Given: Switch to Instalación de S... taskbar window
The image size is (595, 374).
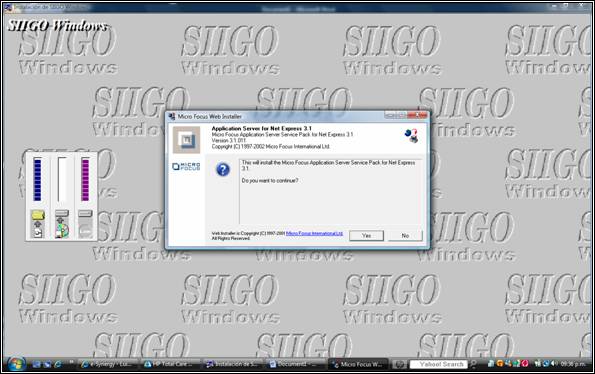Looking at the screenshot, I should coord(234,364).
